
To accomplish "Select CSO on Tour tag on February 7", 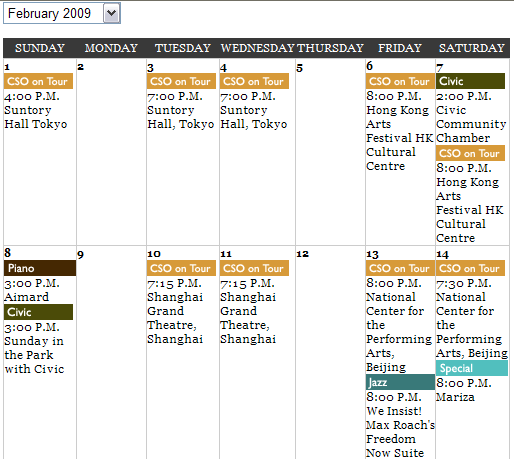I will (470, 153).
